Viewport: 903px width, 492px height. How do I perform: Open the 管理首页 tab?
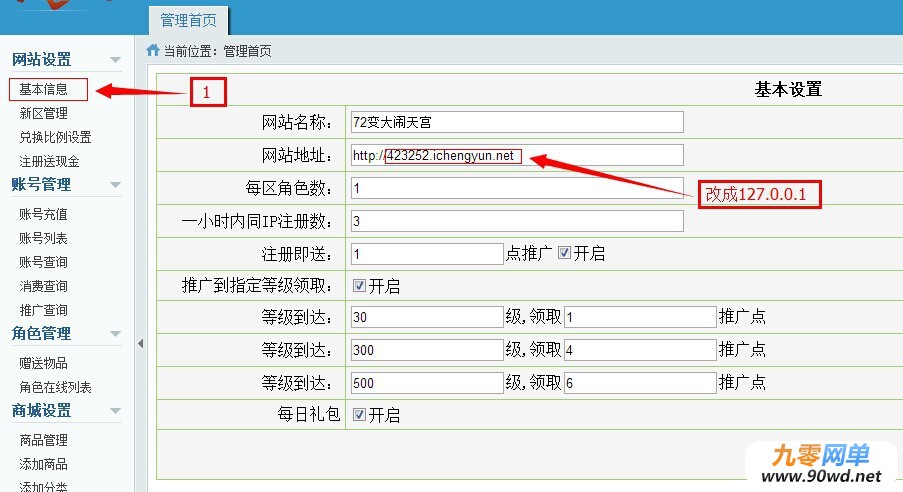pyautogui.click(x=188, y=21)
